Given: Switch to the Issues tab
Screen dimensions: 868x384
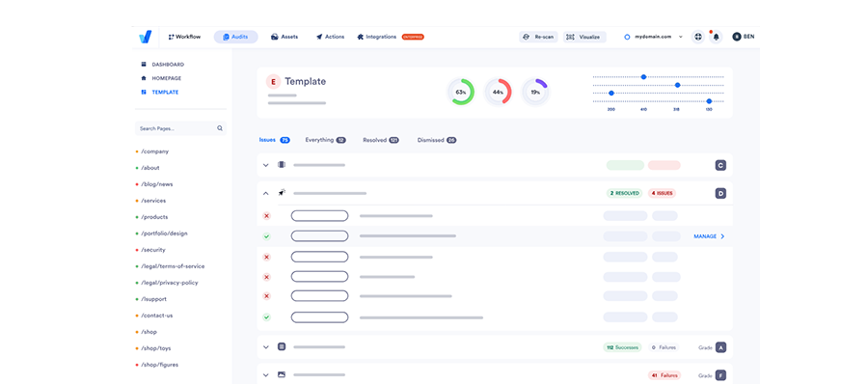Looking at the screenshot, I should (x=275, y=140).
